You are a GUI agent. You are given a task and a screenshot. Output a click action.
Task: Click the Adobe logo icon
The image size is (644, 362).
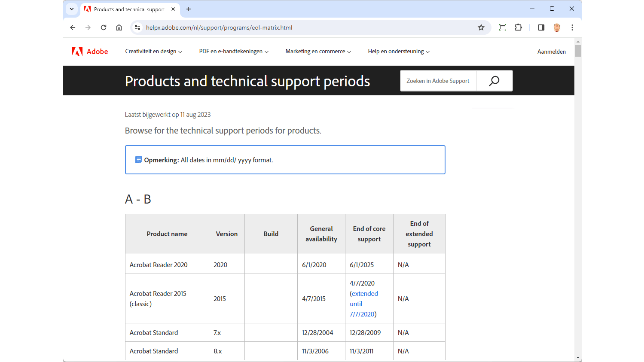pyautogui.click(x=77, y=52)
